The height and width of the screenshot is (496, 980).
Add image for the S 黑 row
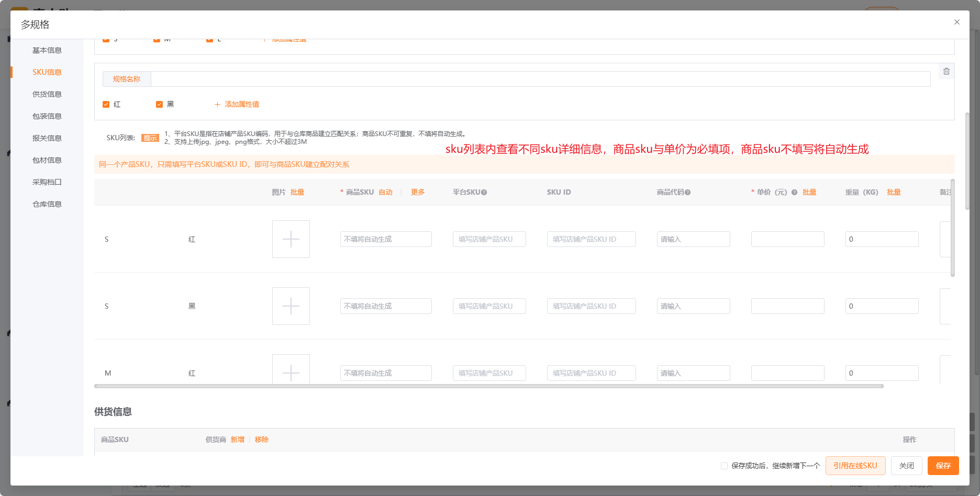point(291,306)
